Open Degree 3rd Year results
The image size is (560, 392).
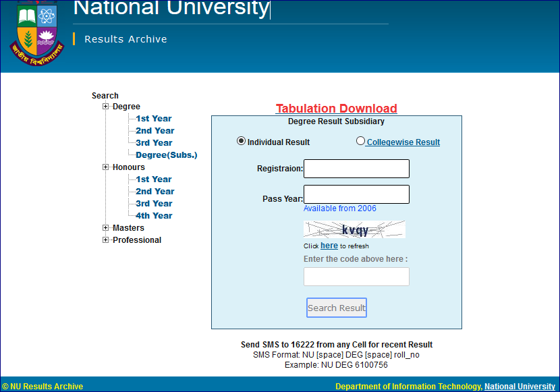(154, 143)
